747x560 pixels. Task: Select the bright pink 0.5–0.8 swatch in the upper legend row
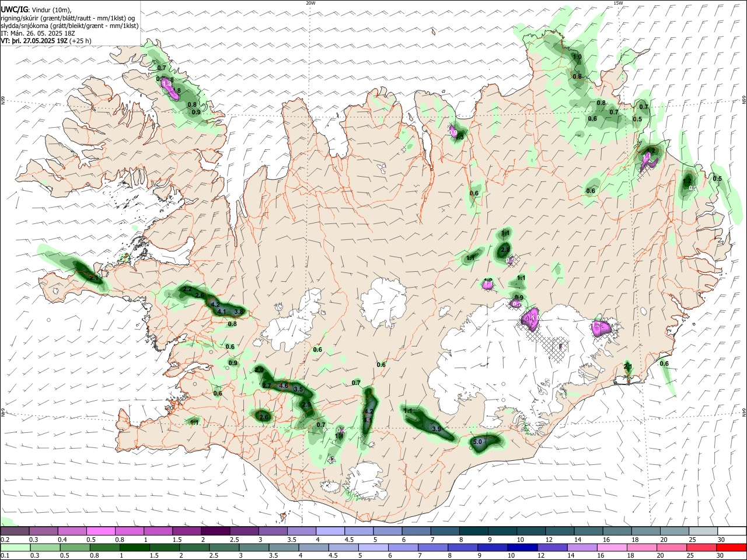[100, 531]
